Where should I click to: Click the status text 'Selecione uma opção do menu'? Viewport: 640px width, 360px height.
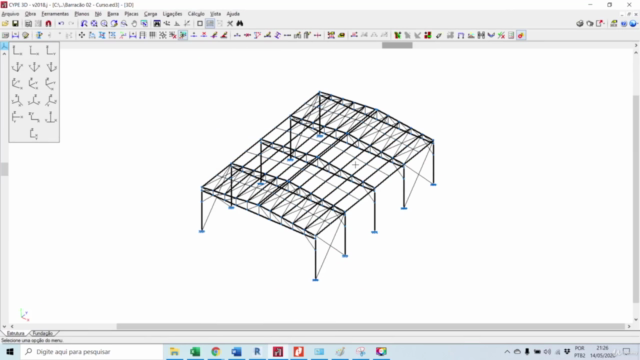(x=32, y=340)
